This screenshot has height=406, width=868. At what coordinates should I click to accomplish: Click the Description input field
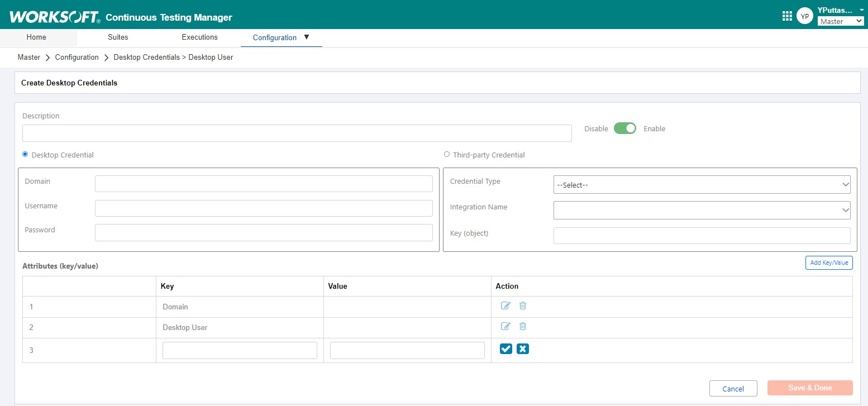point(297,133)
